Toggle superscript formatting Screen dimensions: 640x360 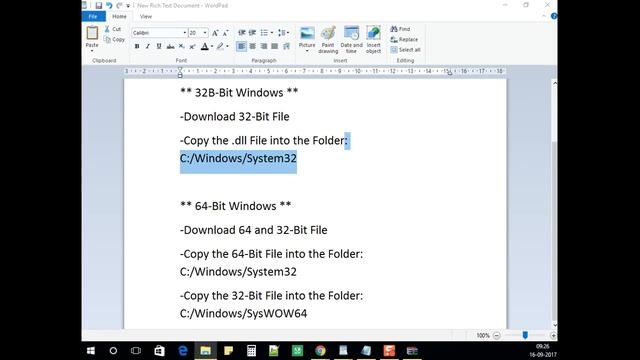[x=192, y=47]
